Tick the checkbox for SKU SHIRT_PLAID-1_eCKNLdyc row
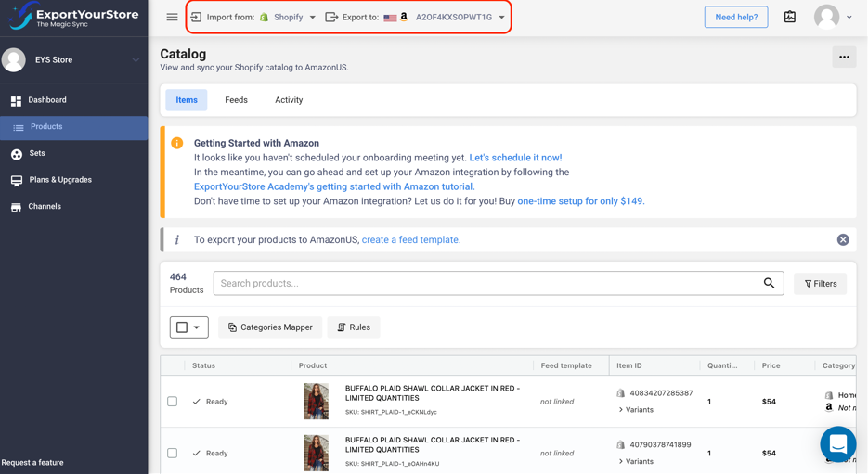Viewport: 868px width, 474px height. (x=172, y=402)
